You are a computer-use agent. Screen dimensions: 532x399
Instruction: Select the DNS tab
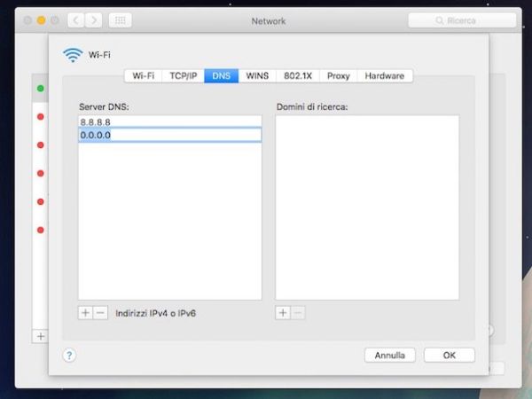[x=221, y=76]
